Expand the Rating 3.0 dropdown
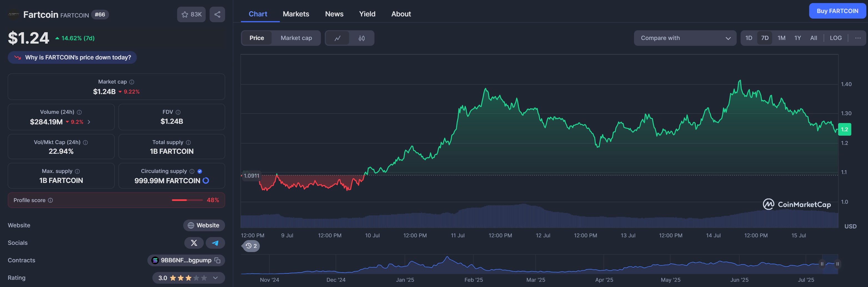868x287 pixels. coord(215,278)
